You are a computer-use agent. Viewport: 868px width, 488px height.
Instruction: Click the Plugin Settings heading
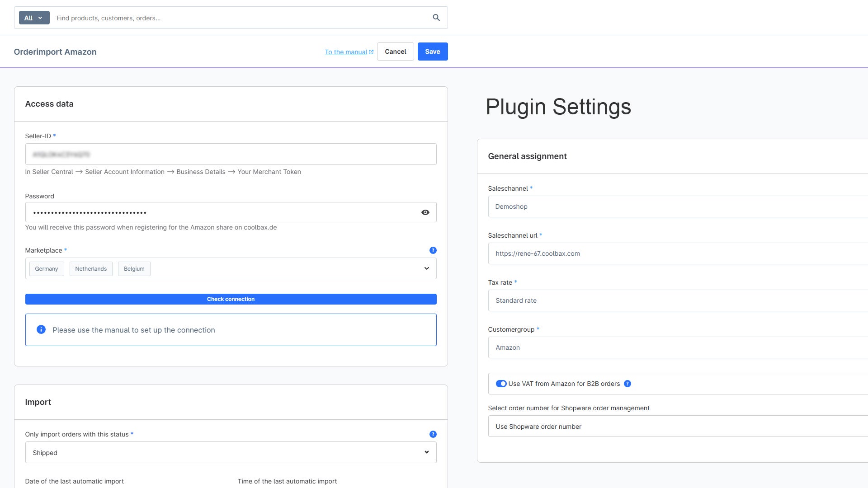pyautogui.click(x=558, y=107)
